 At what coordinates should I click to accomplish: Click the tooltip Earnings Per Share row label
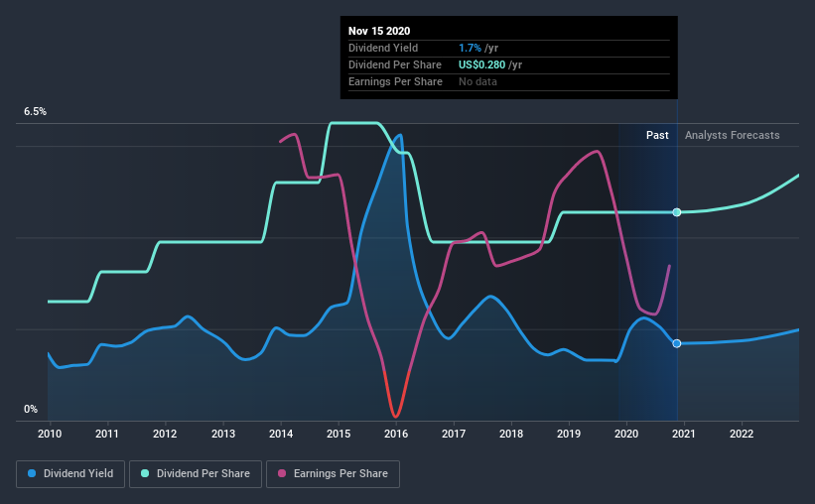(395, 81)
